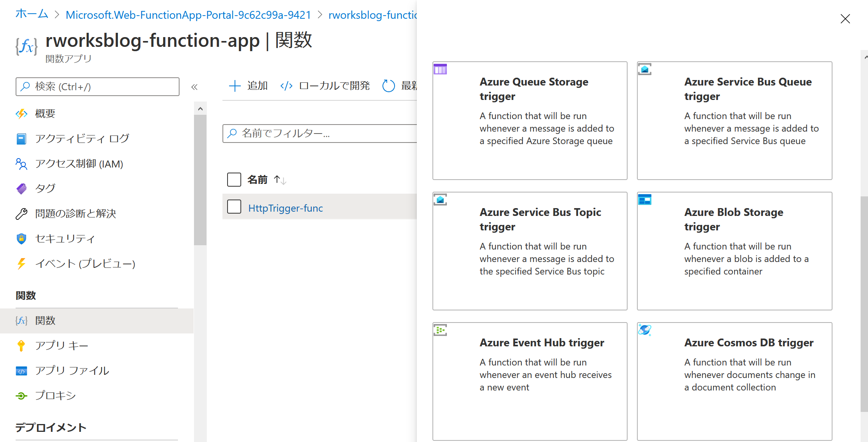Click the sidebar vertical scrollbar thumb
The image size is (868, 442).
200,180
